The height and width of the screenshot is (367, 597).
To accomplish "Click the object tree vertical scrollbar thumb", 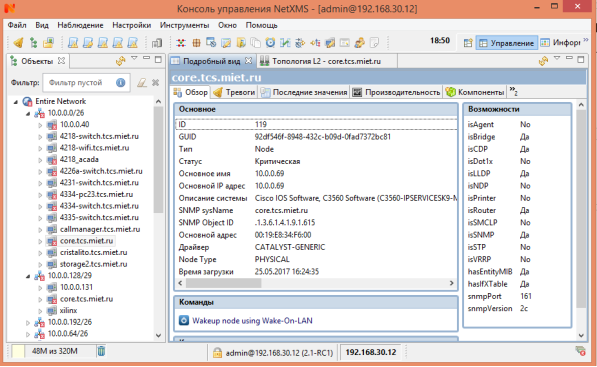I will coord(158,160).
